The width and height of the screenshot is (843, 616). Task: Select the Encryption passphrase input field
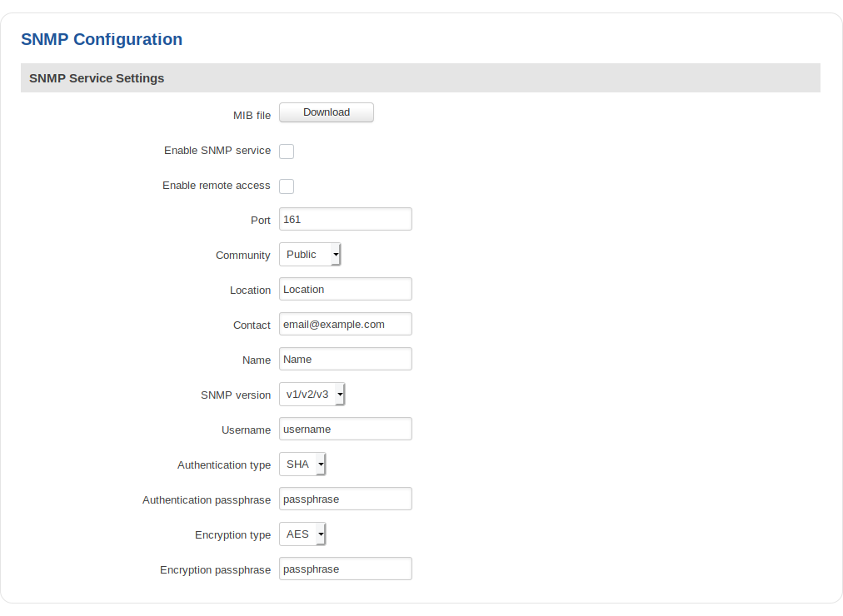click(x=345, y=569)
